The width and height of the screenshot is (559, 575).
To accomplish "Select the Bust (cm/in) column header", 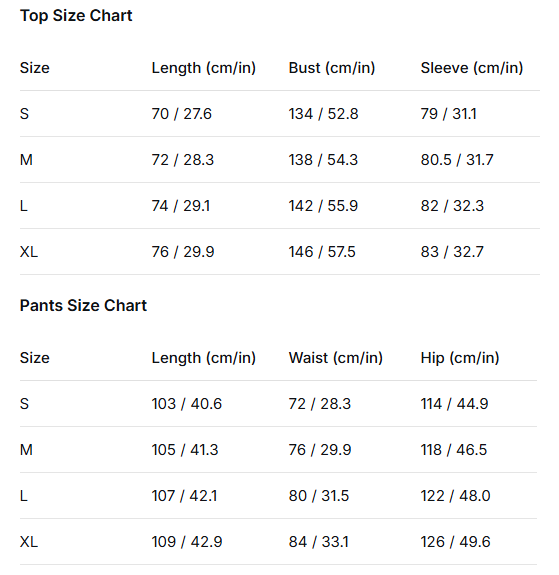I will [332, 68].
